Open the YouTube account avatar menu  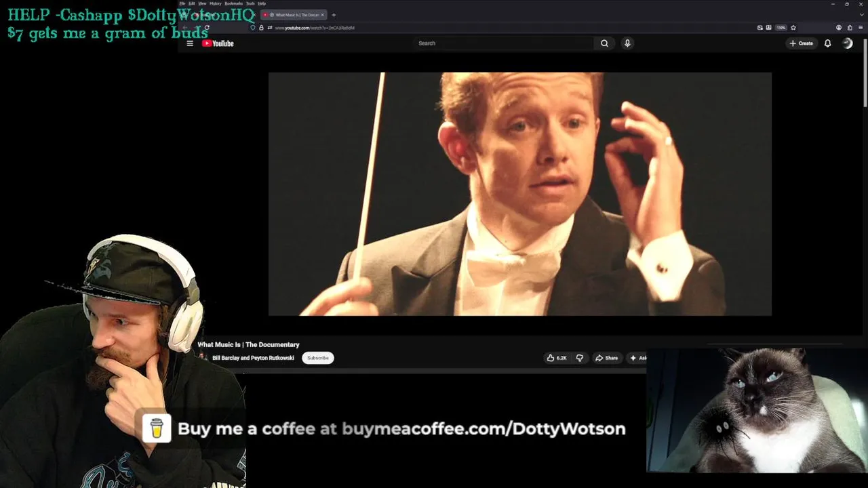(847, 43)
